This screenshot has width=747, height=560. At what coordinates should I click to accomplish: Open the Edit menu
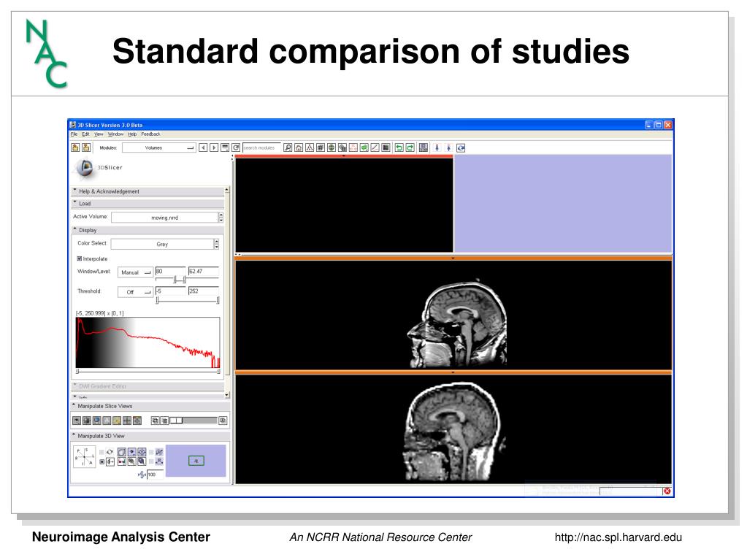(x=85, y=134)
